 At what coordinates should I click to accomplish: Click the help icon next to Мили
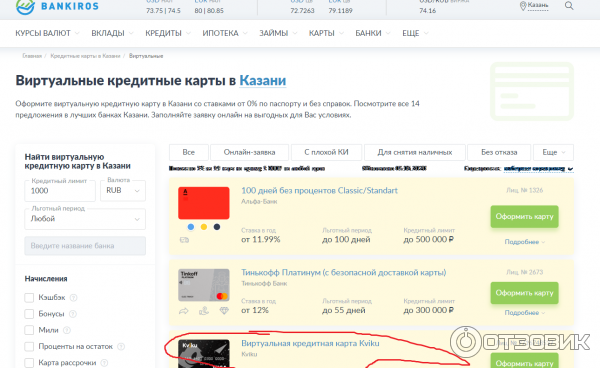[x=67, y=330]
